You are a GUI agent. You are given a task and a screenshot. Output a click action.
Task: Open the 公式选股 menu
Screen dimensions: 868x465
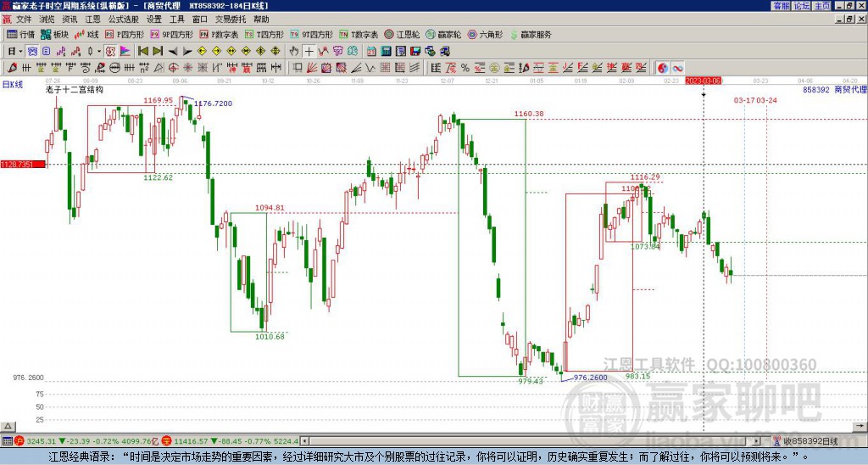pyautogui.click(x=123, y=19)
